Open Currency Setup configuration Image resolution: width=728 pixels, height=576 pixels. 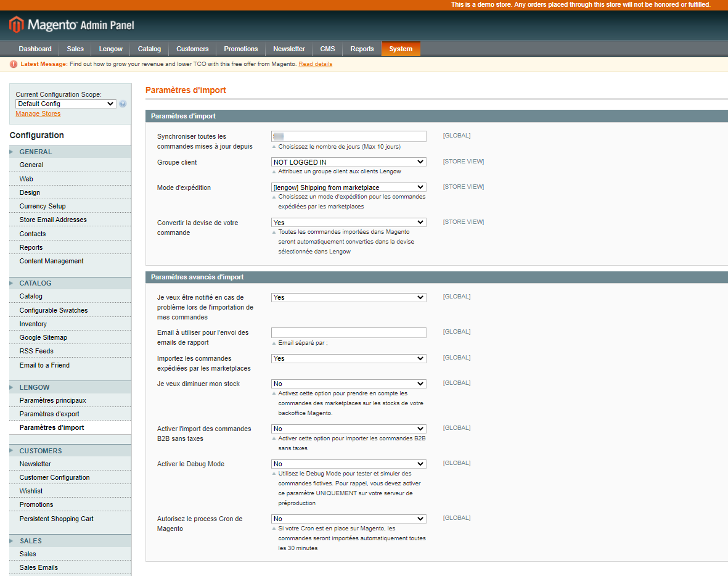click(70, 206)
